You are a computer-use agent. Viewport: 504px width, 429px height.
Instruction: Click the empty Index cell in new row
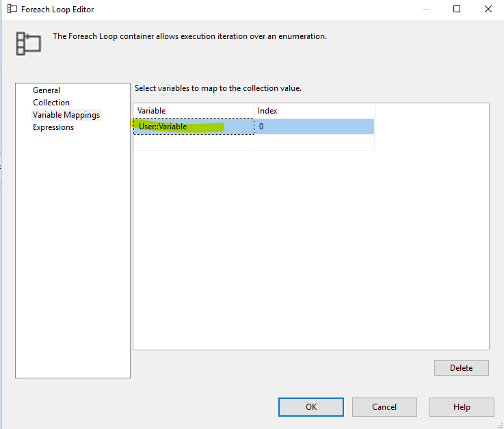coord(315,142)
